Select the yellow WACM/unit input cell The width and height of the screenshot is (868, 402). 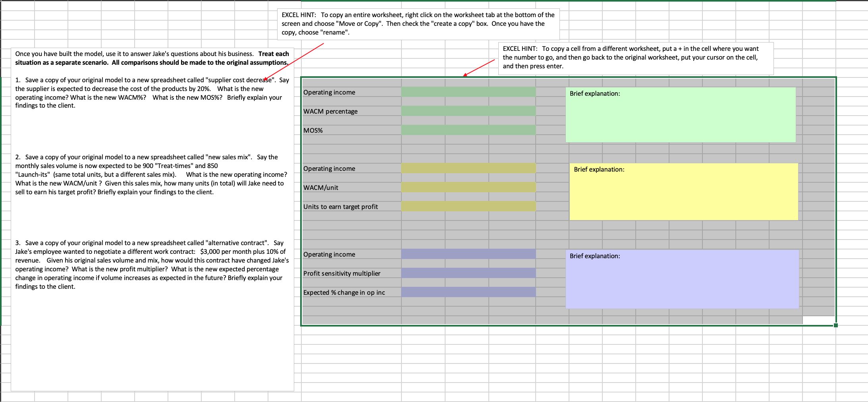(x=469, y=187)
